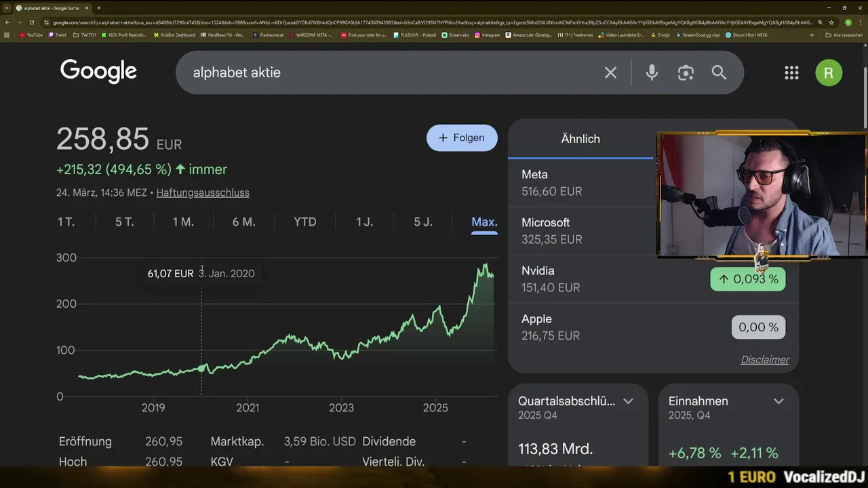Viewport: 868px width, 488px height.
Task: Select the 5 T. chart range
Action: [x=125, y=222]
